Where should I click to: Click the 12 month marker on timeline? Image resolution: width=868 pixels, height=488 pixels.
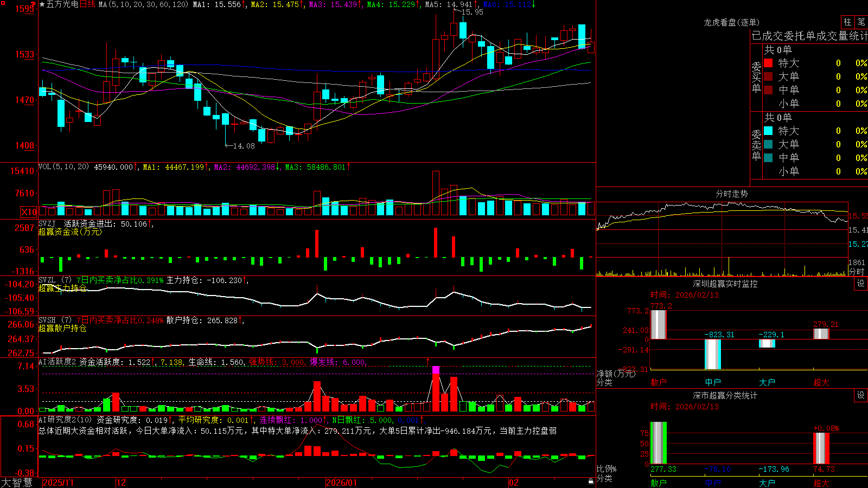(x=122, y=483)
